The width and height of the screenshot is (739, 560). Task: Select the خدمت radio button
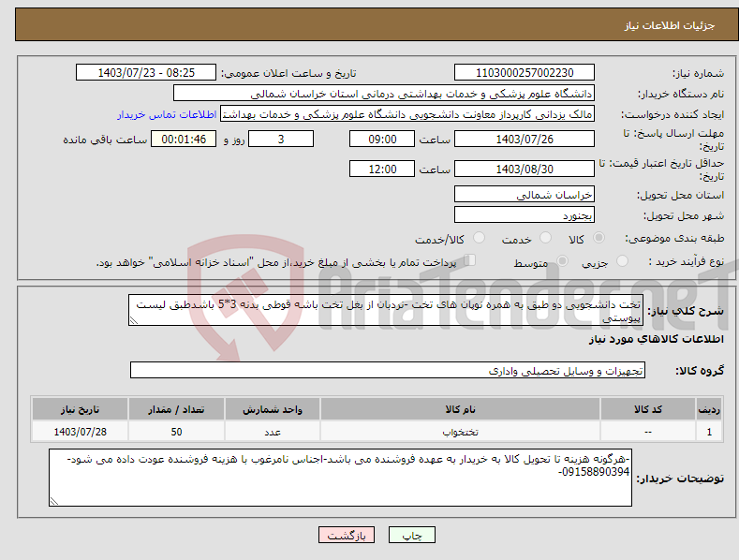545,238
